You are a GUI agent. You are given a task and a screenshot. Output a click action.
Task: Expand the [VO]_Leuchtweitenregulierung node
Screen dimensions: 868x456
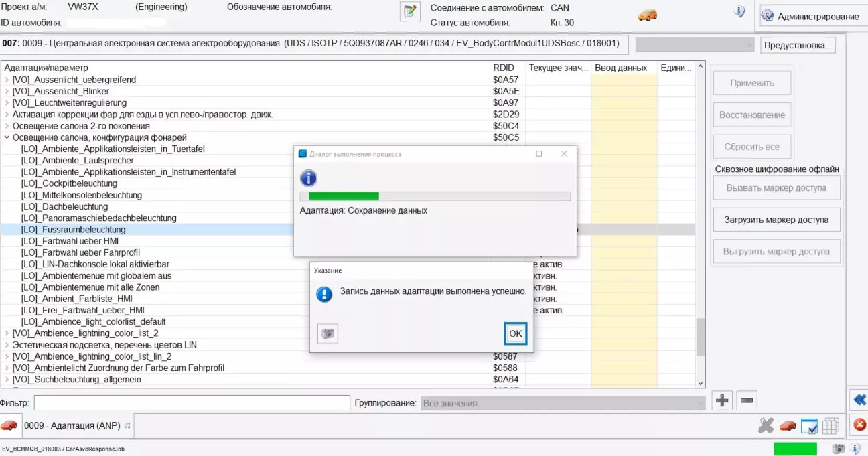click(x=7, y=103)
